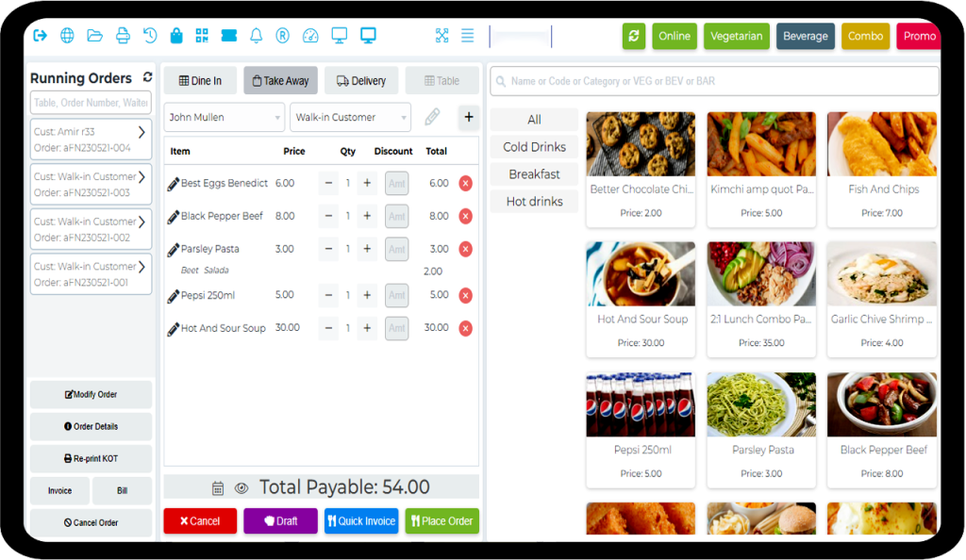This screenshot has height=560, width=966.
Task: Expand running order aFN230521-004
Action: [142, 133]
